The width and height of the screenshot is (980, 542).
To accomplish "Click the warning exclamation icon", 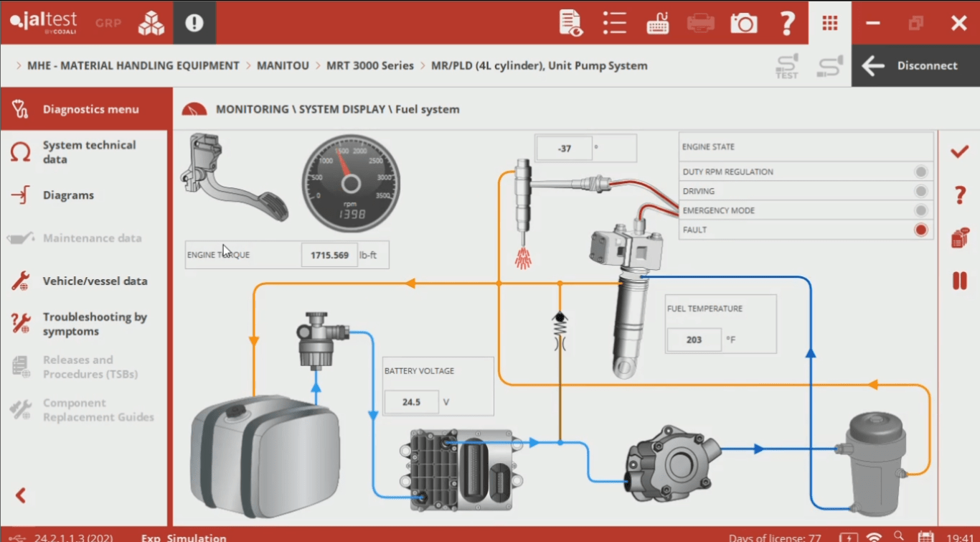I will click(194, 23).
